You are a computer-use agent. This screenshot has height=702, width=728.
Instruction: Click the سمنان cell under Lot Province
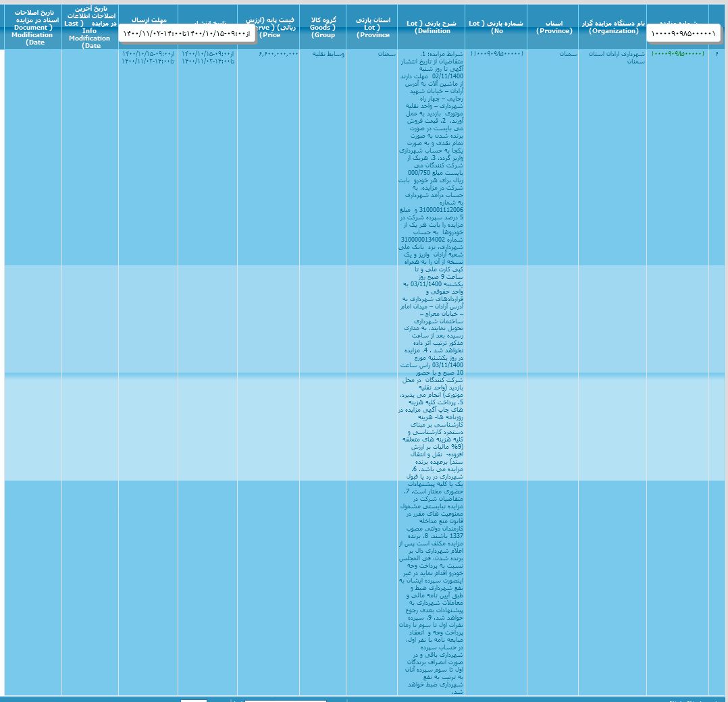388,53
